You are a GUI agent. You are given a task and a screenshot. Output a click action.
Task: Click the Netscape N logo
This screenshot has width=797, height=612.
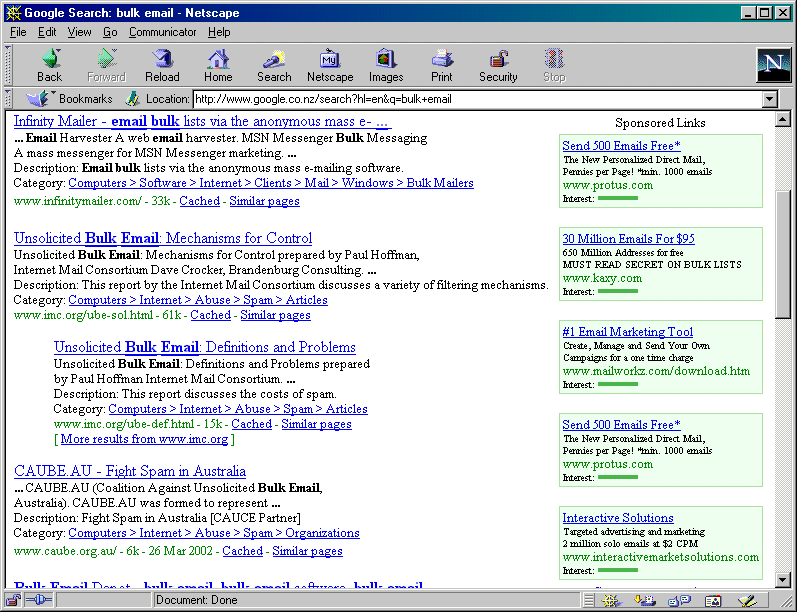[773, 65]
